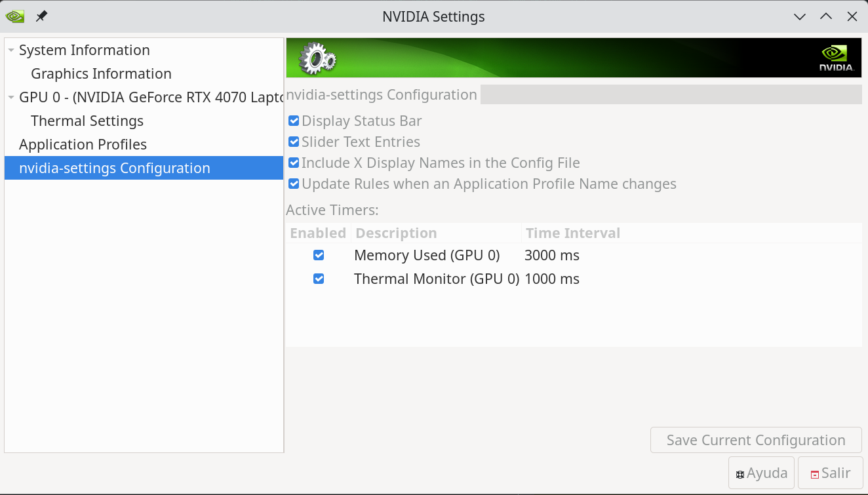The width and height of the screenshot is (868, 495).
Task: Click Save Current Configuration button
Action: (756, 440)
